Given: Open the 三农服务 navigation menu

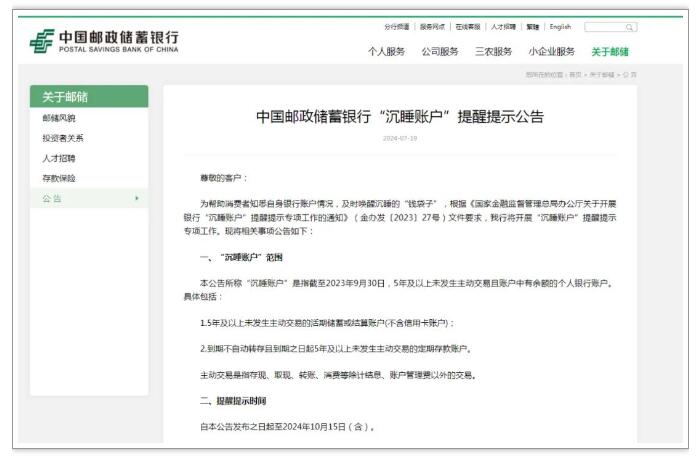Looking at the screenshot, I should pos(493,52).
